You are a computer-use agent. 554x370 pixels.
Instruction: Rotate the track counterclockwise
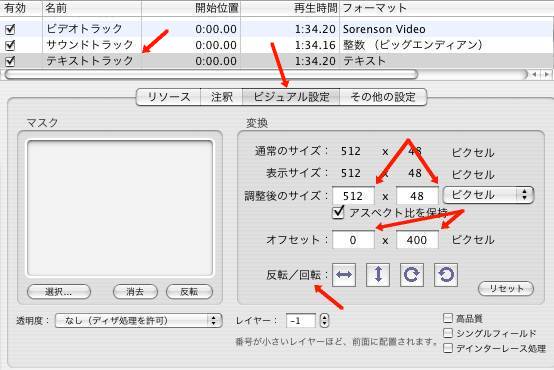click(x=446, y=275)
